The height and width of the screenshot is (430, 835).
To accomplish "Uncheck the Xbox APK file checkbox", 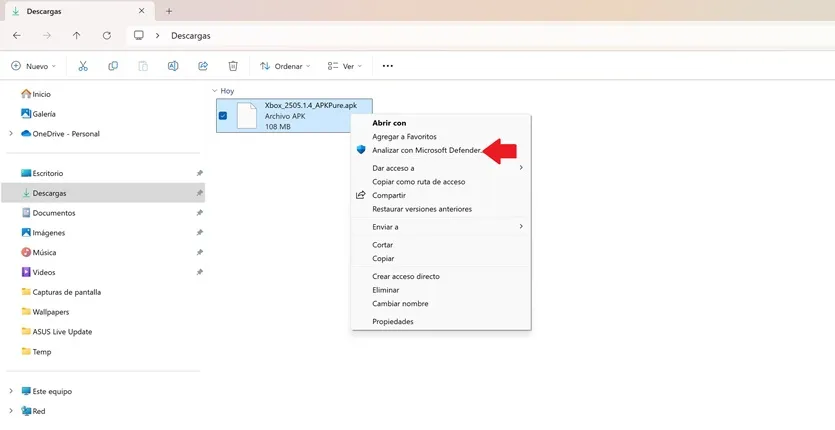I will 223,116.
